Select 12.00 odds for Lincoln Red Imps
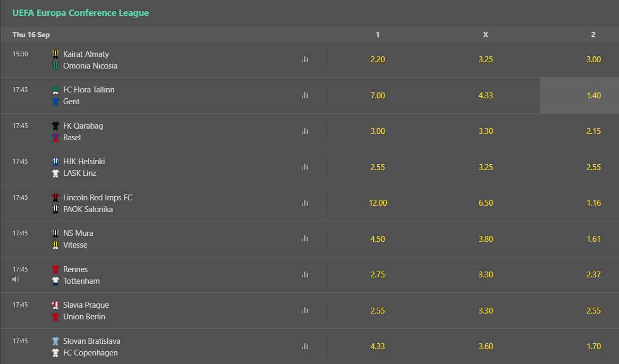 (377, 203)
